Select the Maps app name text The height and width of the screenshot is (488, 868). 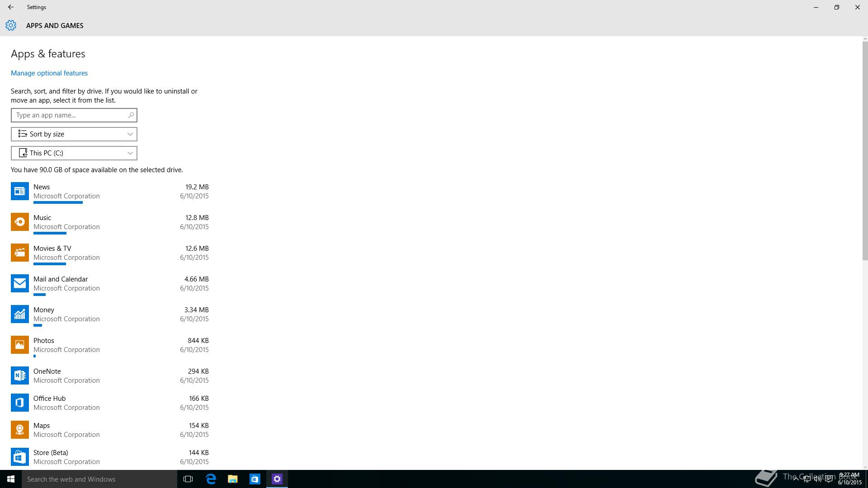click(x=42, y=426)
